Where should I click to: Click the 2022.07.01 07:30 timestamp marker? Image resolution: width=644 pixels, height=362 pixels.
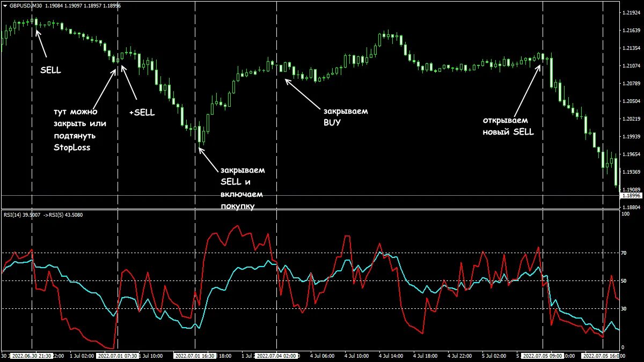pos(117,356)
